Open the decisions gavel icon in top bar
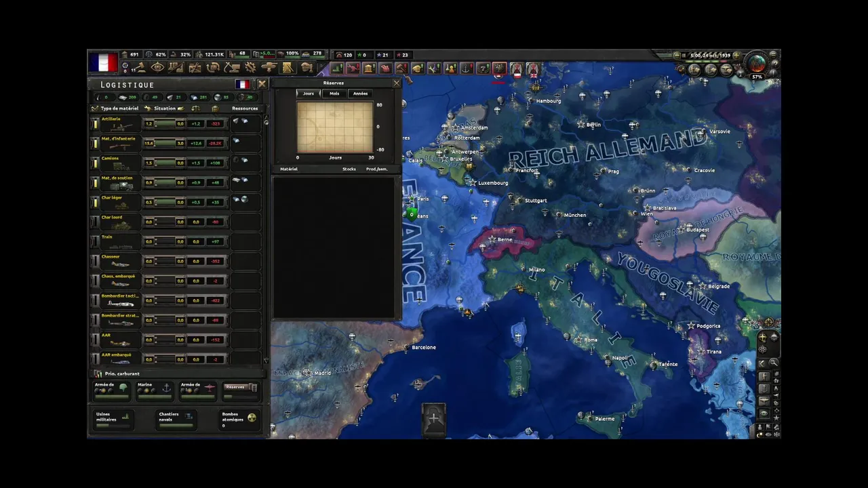Image resolution: width=868 pixels, height=488 pixels. click(141, 67)
